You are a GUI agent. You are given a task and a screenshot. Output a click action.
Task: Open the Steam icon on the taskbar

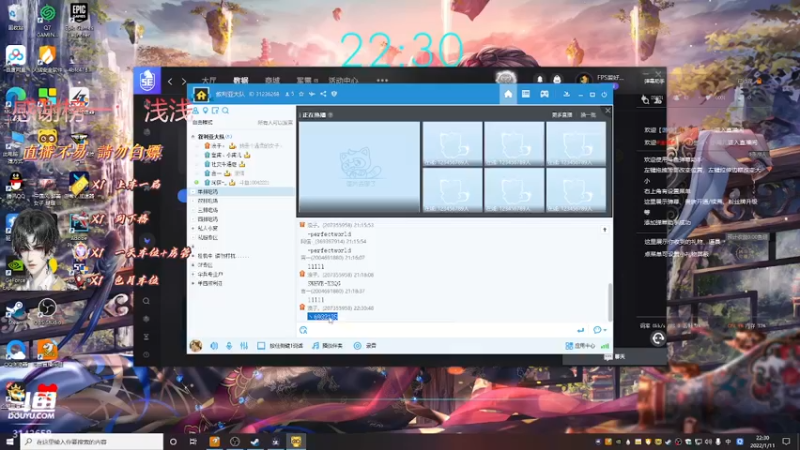255,441
